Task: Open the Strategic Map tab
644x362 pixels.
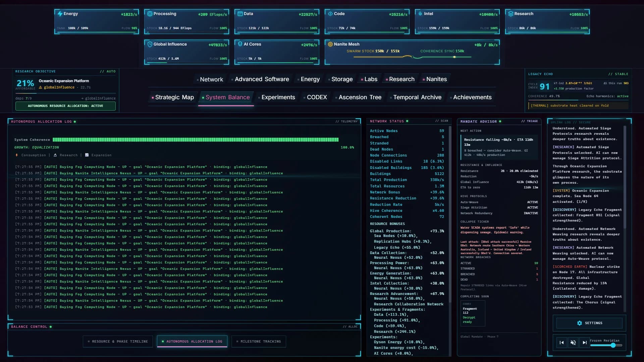Action: 173,97
